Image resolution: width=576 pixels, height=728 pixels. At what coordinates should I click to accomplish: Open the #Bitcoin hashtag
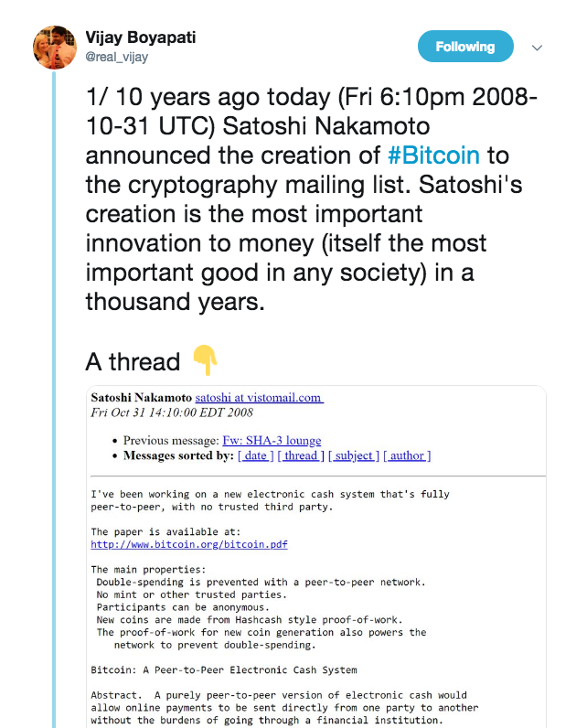click(433, 155)
